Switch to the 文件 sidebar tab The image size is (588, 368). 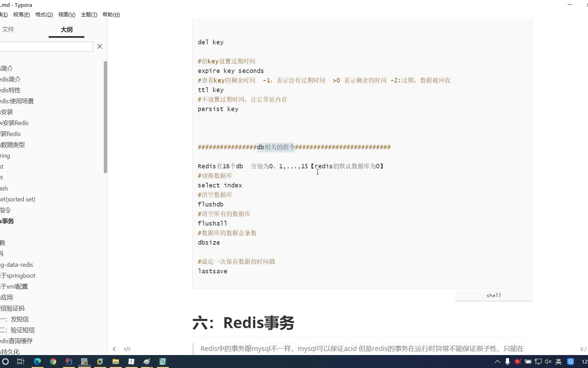point(9,30)
